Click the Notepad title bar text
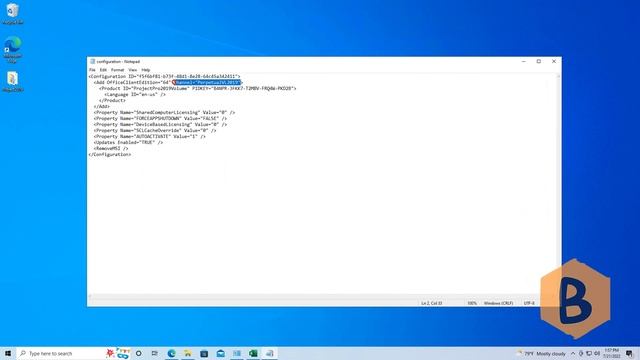The height and width of the screenshot is (360, 640). [x=118, y=62]
